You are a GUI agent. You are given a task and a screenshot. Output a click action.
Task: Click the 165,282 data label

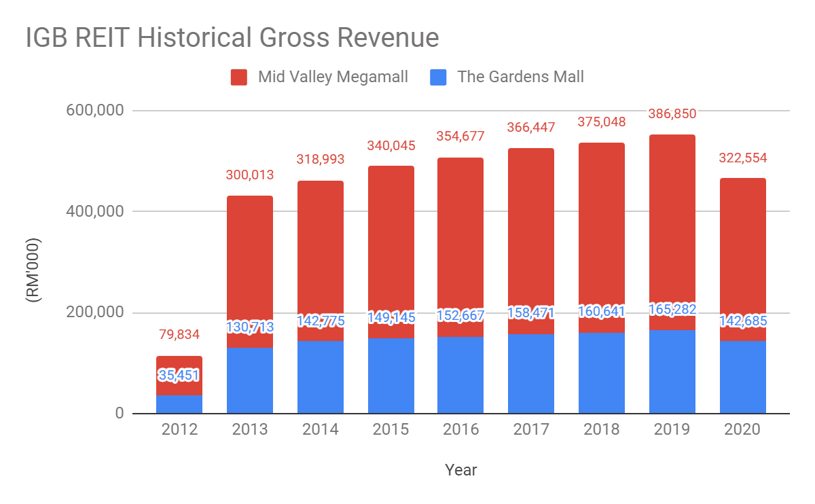(x=672, y=310)
